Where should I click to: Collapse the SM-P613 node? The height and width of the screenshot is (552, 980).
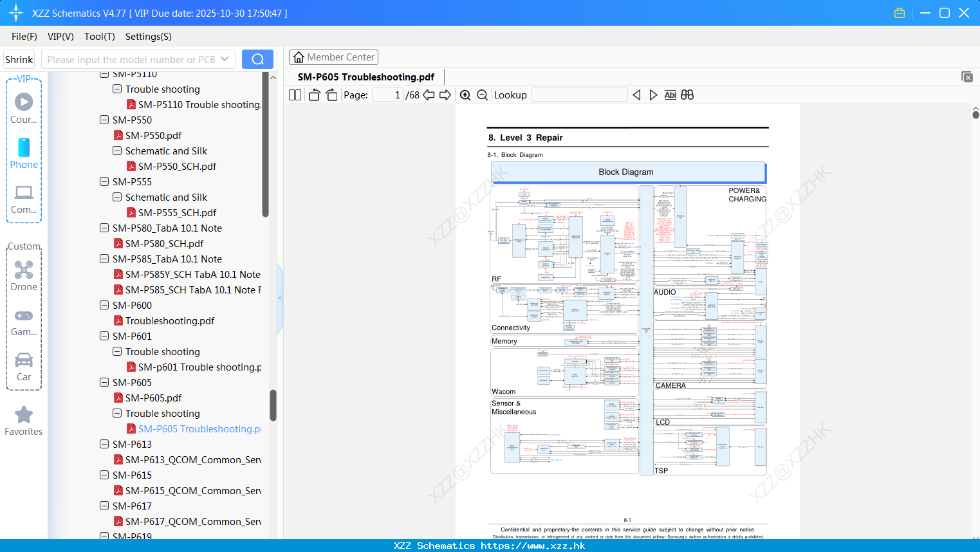click(104, 444)
